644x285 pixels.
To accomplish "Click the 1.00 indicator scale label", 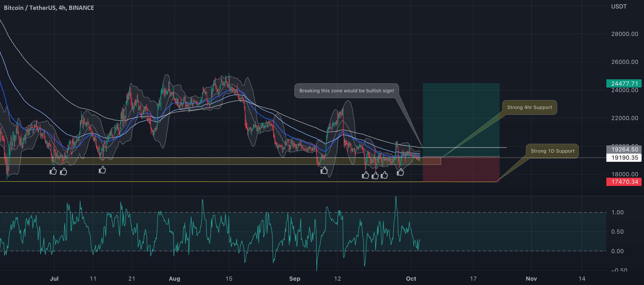I will tap(617, 212).
